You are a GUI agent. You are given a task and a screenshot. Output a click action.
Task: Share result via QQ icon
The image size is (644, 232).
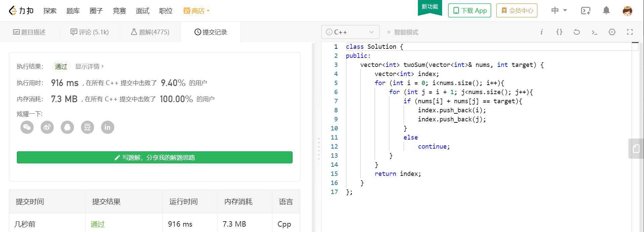pyautogui.click(x=67, y=127)
